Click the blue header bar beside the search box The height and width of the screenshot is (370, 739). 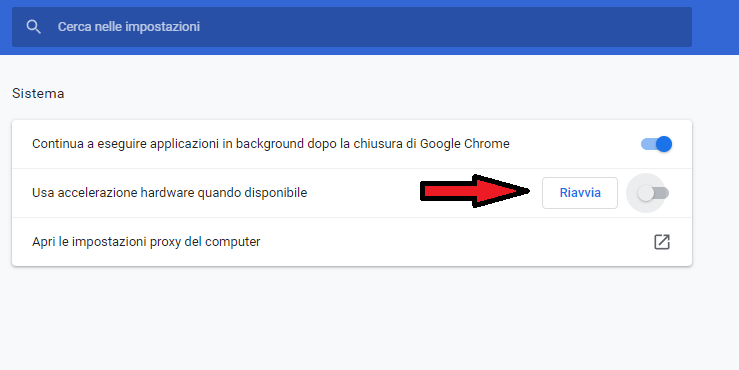(715, 27)
